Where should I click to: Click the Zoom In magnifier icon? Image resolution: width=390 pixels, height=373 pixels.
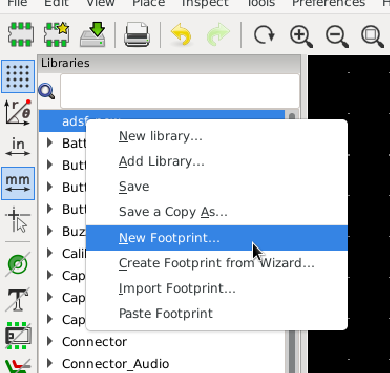[x=301, y=35]
